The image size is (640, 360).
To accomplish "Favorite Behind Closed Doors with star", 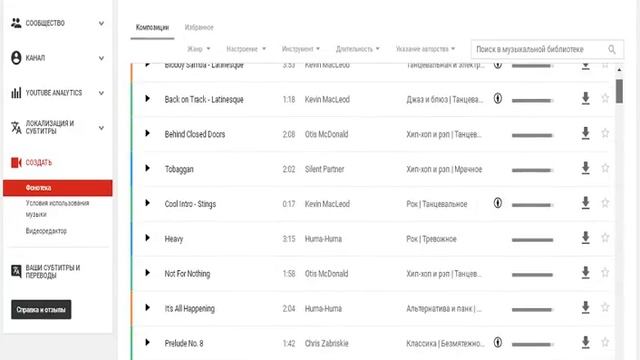I will click(605, 133).
